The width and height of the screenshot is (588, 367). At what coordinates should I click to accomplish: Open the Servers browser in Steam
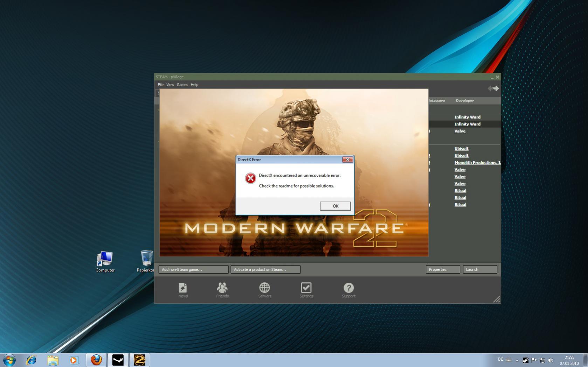265,290
